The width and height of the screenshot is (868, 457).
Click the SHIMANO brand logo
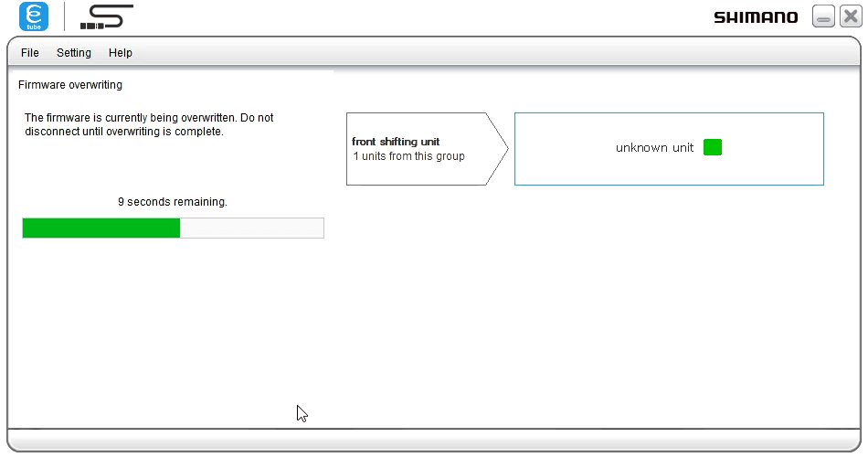pos(755,17)
